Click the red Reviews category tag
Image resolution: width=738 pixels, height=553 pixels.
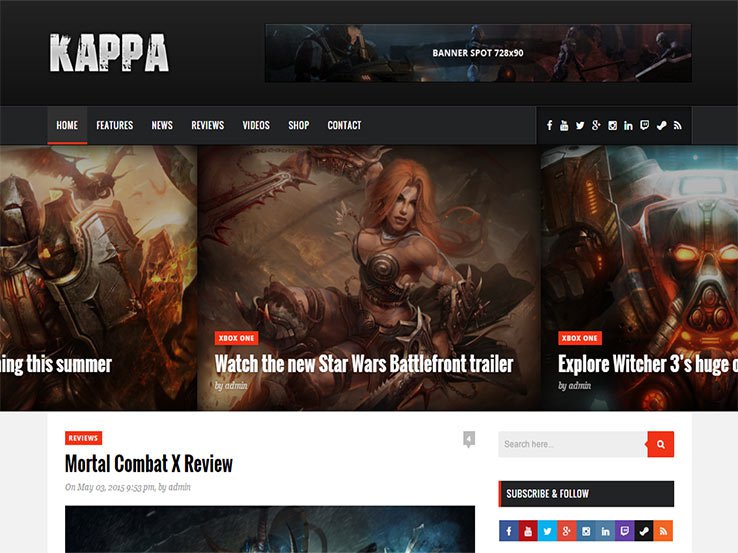(83, 438)
